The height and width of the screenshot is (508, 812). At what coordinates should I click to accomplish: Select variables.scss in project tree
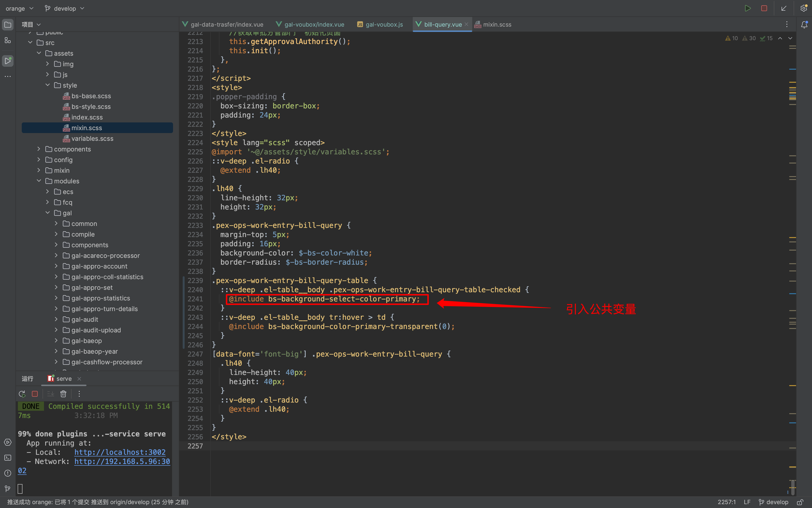[x=92, y=138]
